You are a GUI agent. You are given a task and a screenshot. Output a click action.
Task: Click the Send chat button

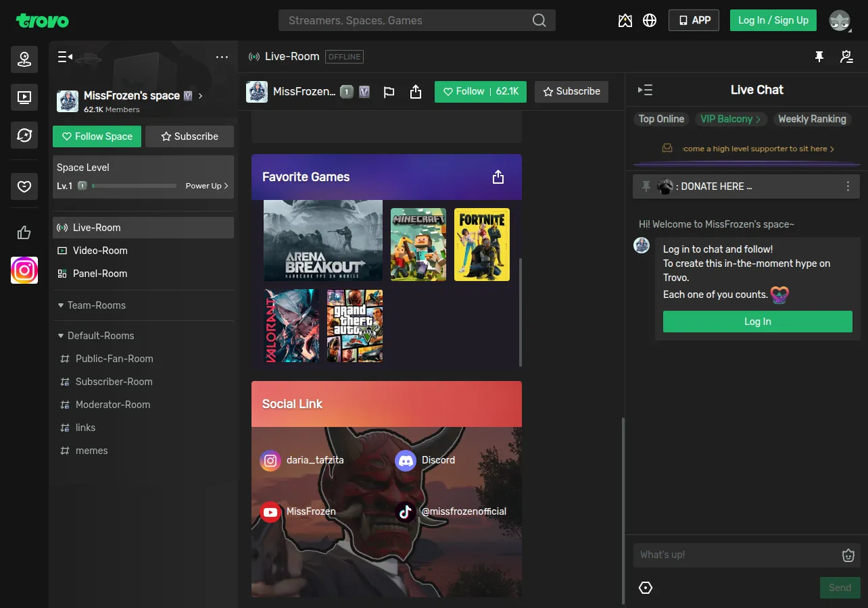pos(840,588)
